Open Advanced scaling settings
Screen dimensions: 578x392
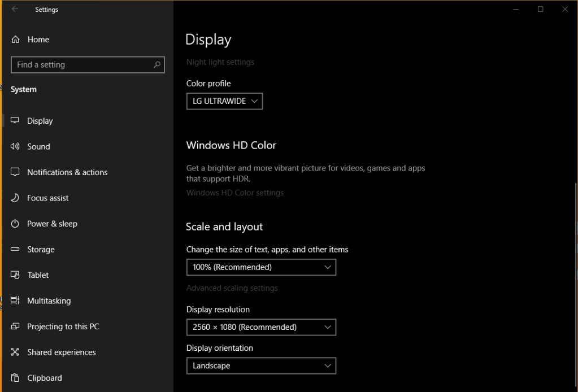click(x=232, y=288)
